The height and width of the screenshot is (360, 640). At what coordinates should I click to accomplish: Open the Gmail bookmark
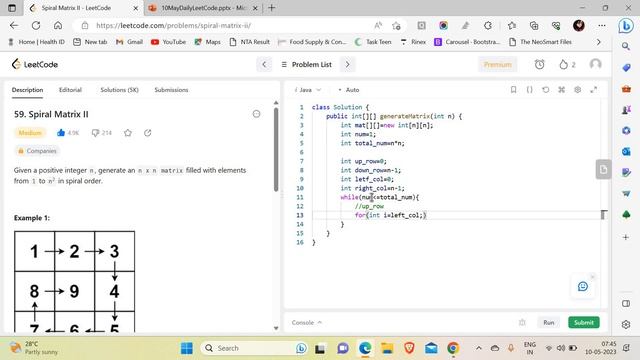(x=129, y=42)
